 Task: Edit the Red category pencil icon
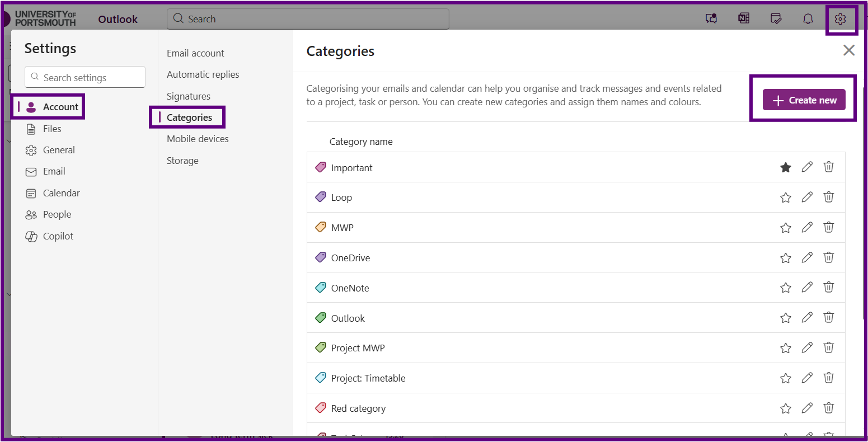click(x=807, y=408)
